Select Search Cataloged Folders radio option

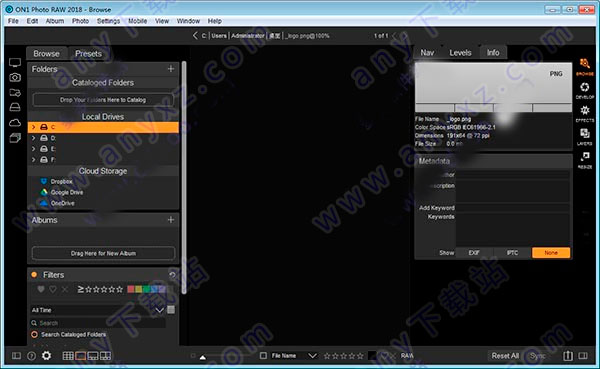click(34, 334)
